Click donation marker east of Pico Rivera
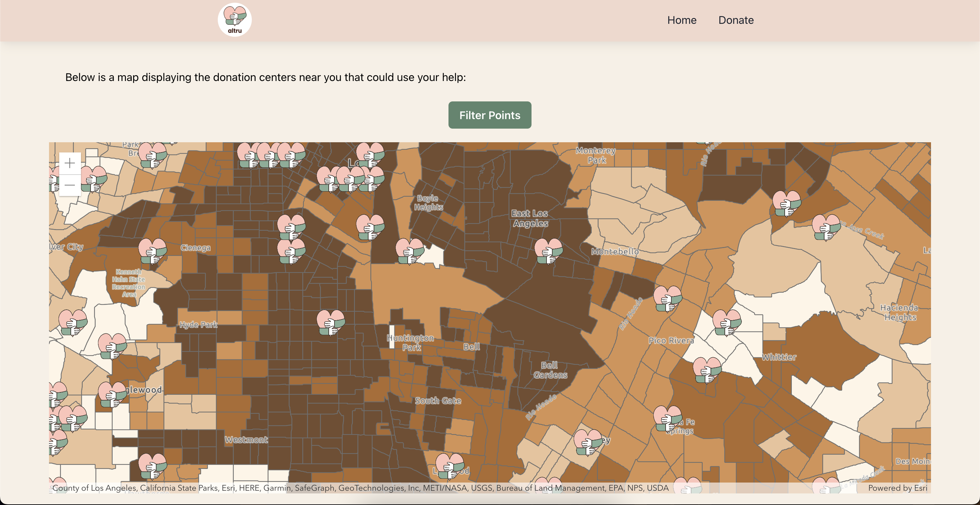Image resolution: width=980 pixels, height=505 pixels. [x=726, y=322]
